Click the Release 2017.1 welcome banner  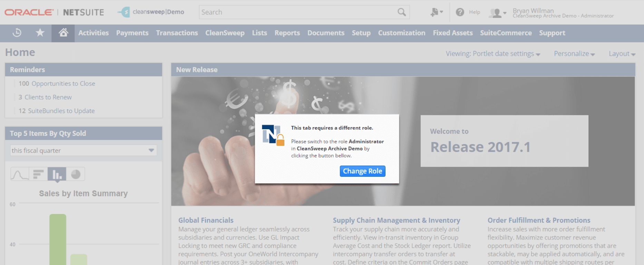(504, 141)
